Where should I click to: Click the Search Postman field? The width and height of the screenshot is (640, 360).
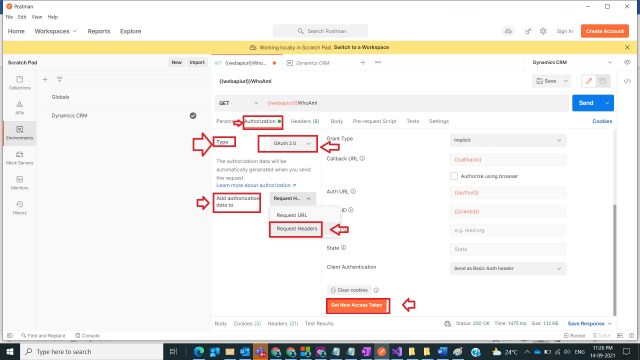[x=320, y=31]
